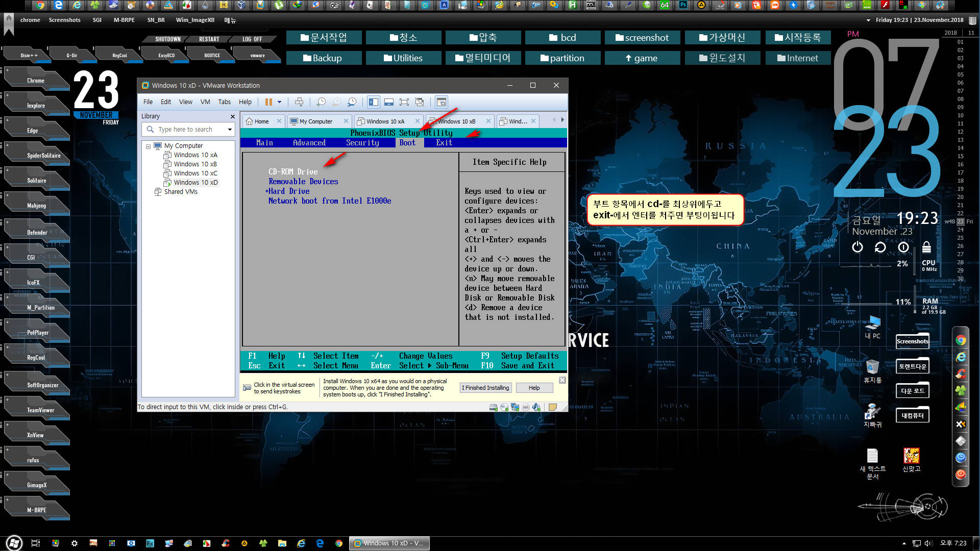Click hard disk status bar icon

493,407
